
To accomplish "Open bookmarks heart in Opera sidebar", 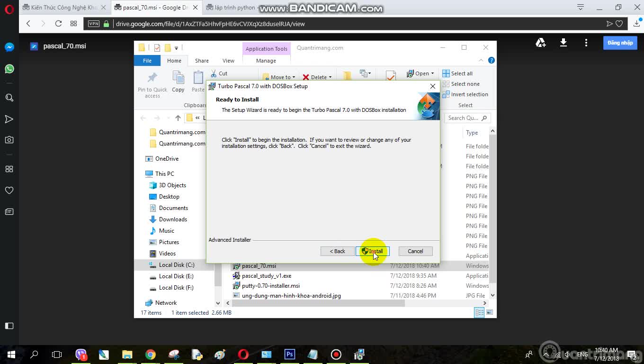I will 9,190.
